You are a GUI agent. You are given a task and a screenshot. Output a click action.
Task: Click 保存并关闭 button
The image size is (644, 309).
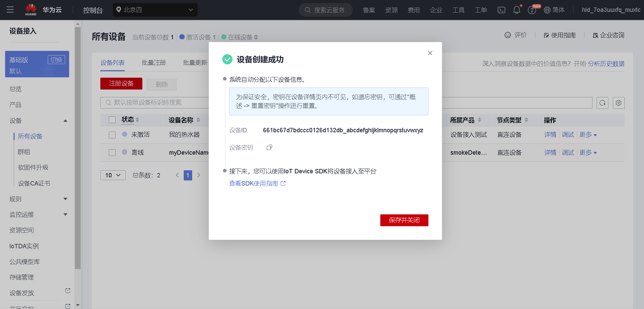click(x=404, y=220)
